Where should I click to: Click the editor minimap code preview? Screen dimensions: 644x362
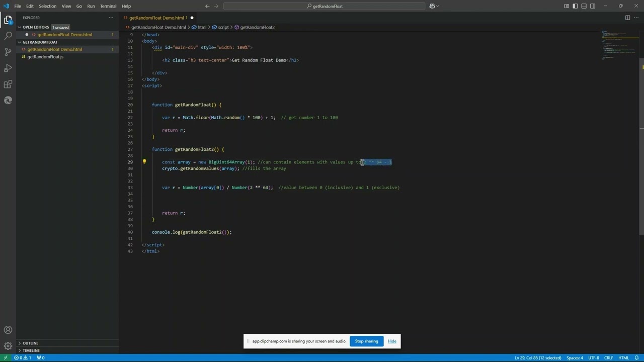pos(620,46)
